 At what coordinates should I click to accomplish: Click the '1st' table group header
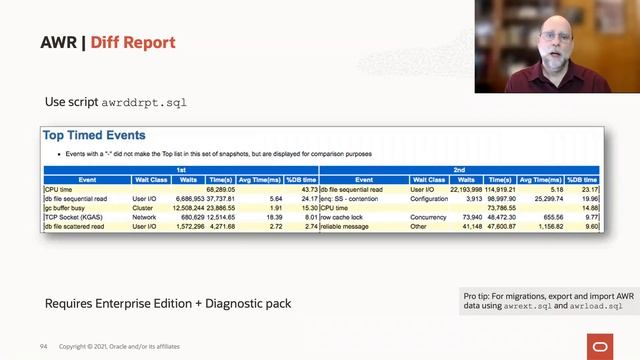[181, 170]
